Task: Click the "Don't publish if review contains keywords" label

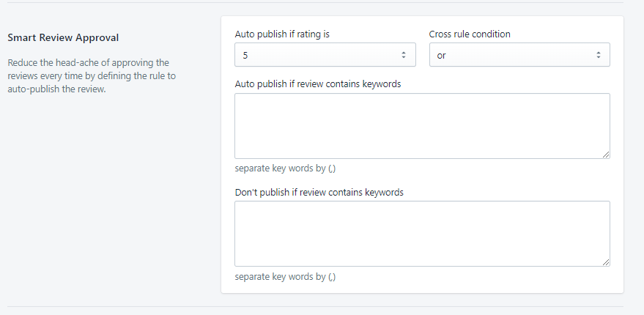Action: (x=319, y=193)
